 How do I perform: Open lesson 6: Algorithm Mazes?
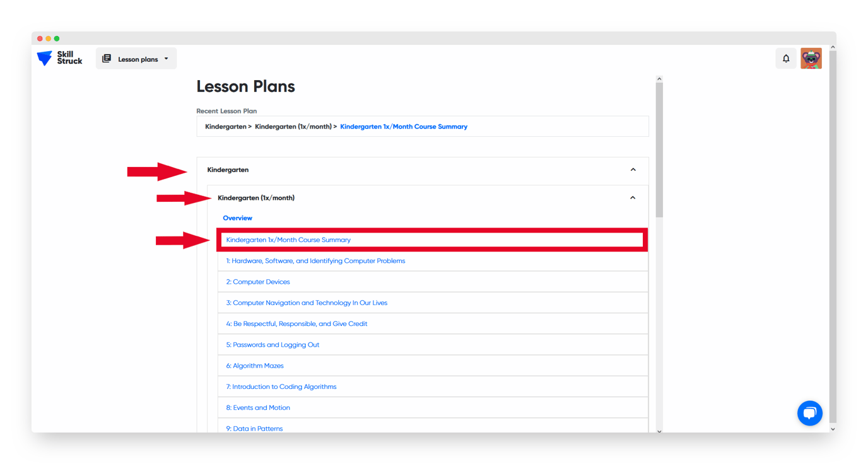255,366
